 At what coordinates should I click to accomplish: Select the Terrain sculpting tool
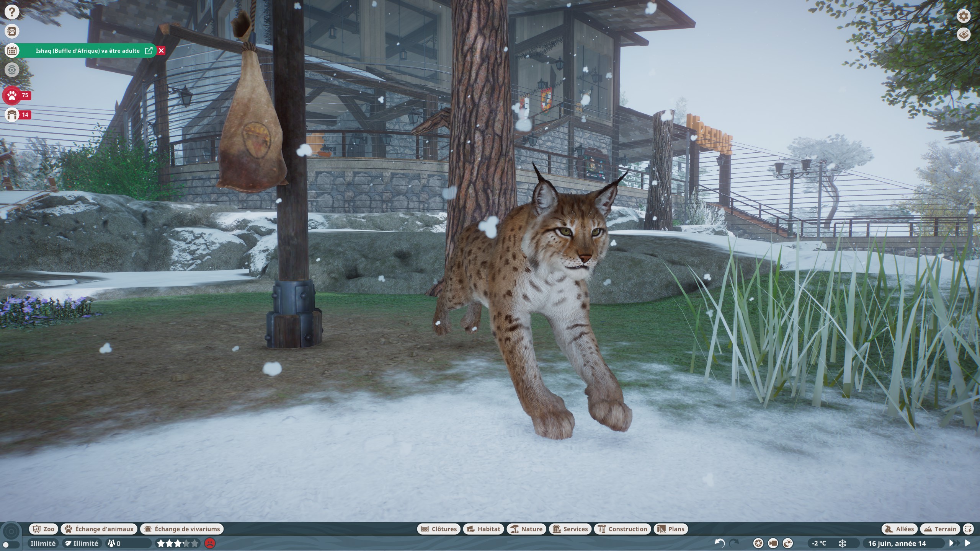(940, 529)
